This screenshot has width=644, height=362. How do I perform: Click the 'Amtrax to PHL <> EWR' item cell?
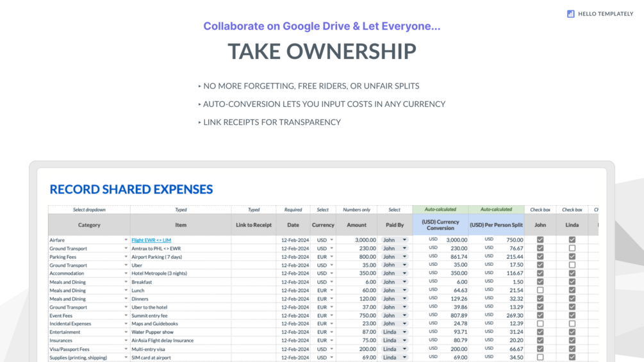point(181,249)
